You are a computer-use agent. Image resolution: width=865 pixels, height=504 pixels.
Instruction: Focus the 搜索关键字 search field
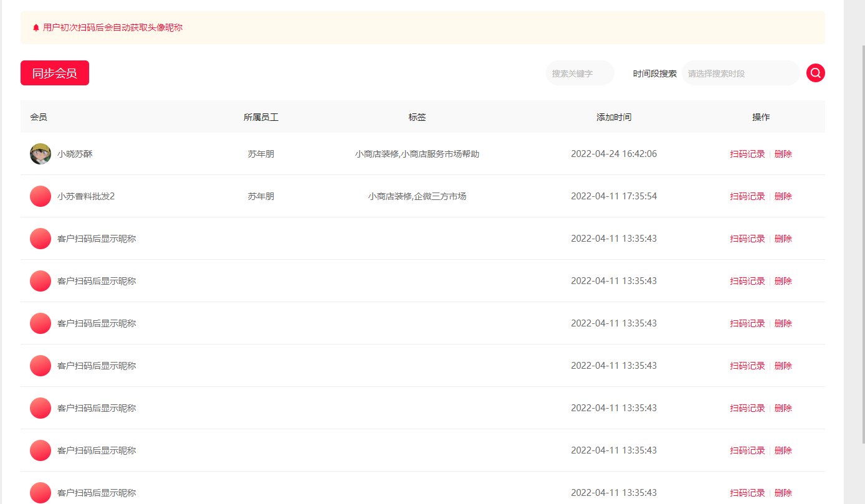point(580,74)
